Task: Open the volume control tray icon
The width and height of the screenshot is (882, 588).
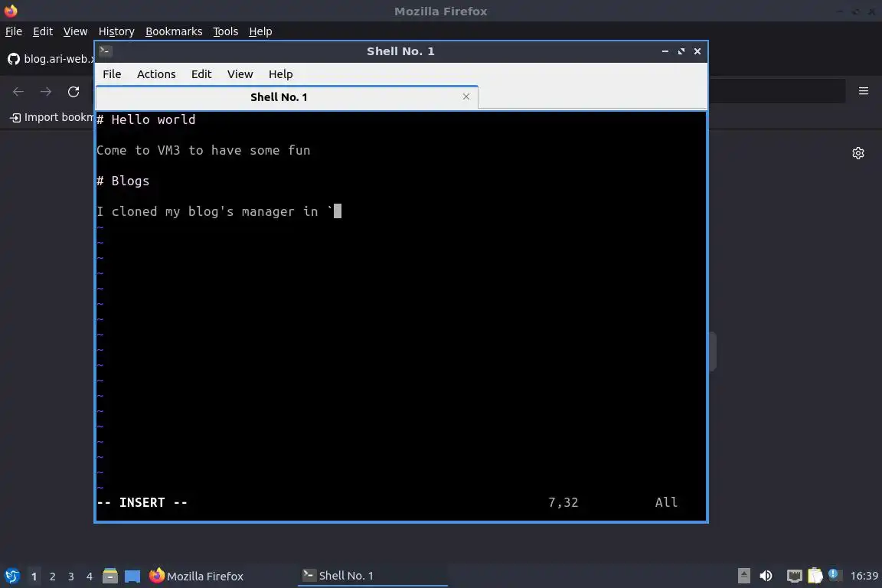Action: point(766,576)
